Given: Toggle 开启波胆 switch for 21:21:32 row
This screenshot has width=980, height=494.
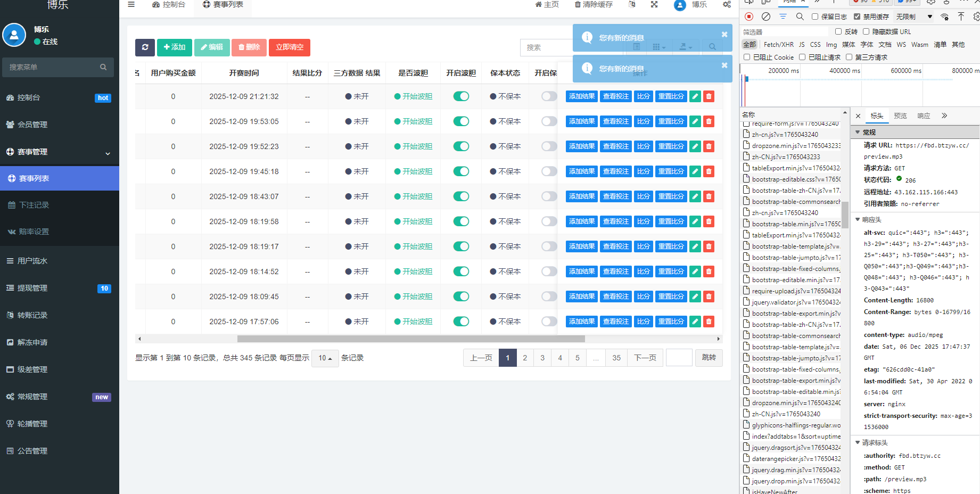Looking at the screenshot, I should pos(461,96).
